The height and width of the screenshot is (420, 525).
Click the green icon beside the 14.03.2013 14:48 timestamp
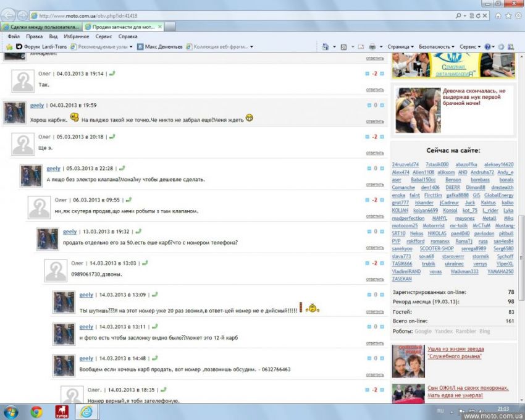coord(154,358)
